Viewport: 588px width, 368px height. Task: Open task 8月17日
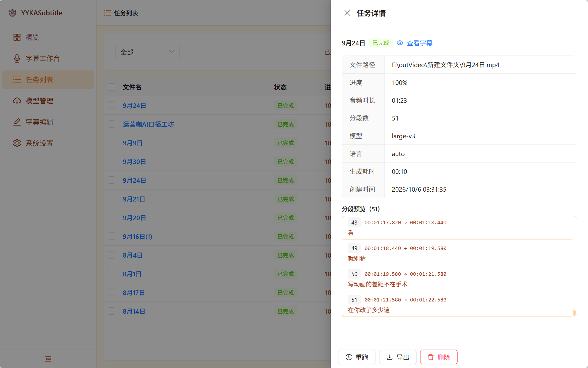tap(134, 293)
